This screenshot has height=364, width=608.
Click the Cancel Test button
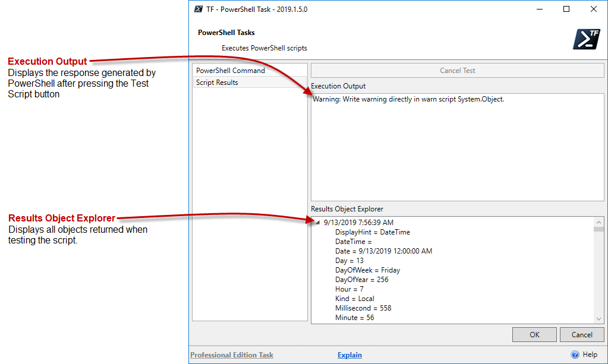(458, 71)
